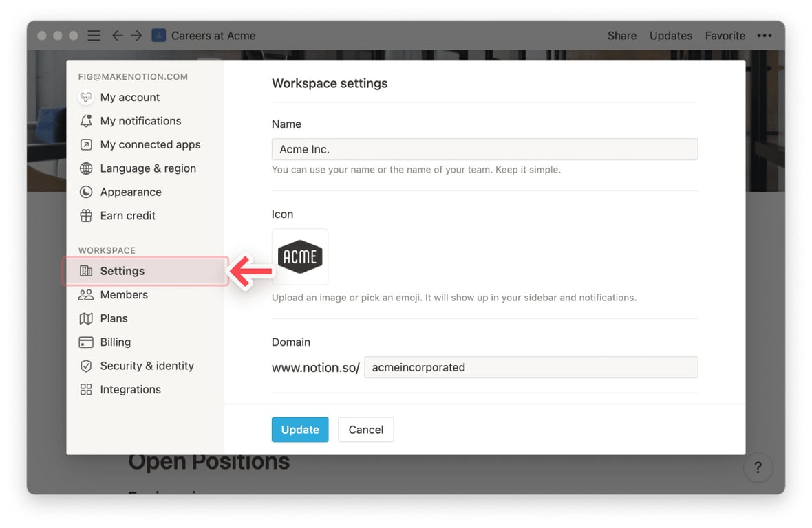Click the globe icon for Language & region
The height and width of the screenshot is (528, 812).
[x=86, y=168]
